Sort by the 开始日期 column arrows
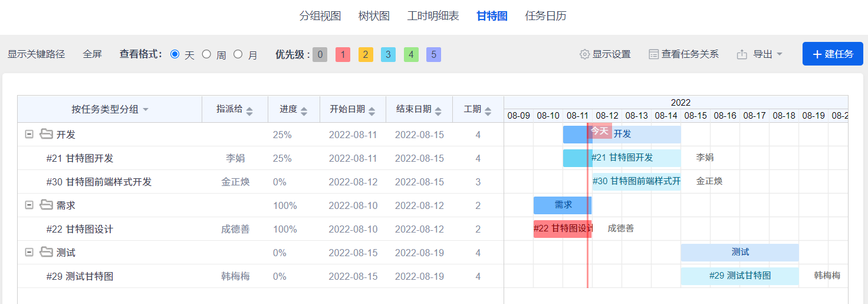 (x=371, y=110)
